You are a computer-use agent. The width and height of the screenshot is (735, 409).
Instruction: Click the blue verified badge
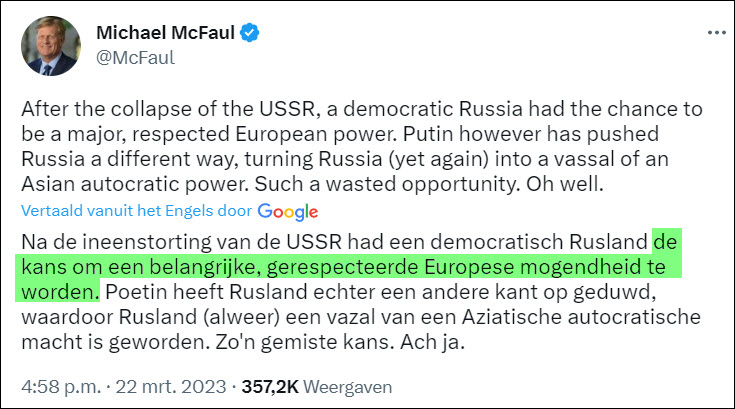coord(250,34)
